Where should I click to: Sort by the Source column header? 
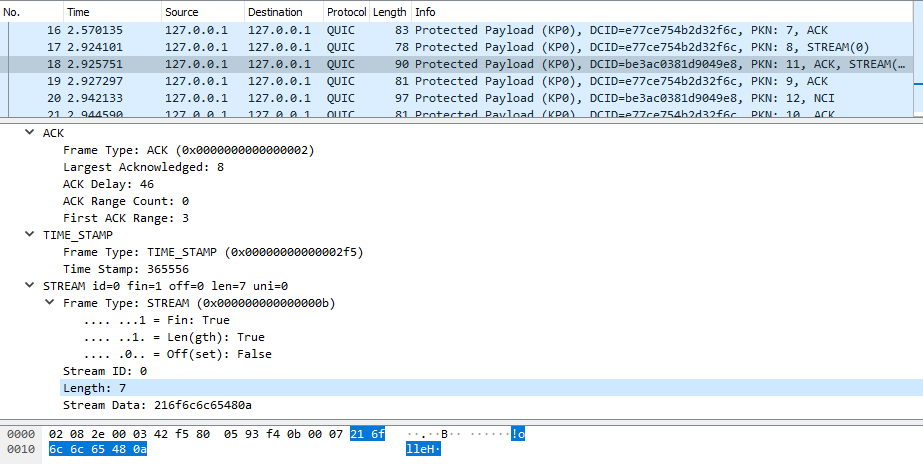[x=202, y=12]
